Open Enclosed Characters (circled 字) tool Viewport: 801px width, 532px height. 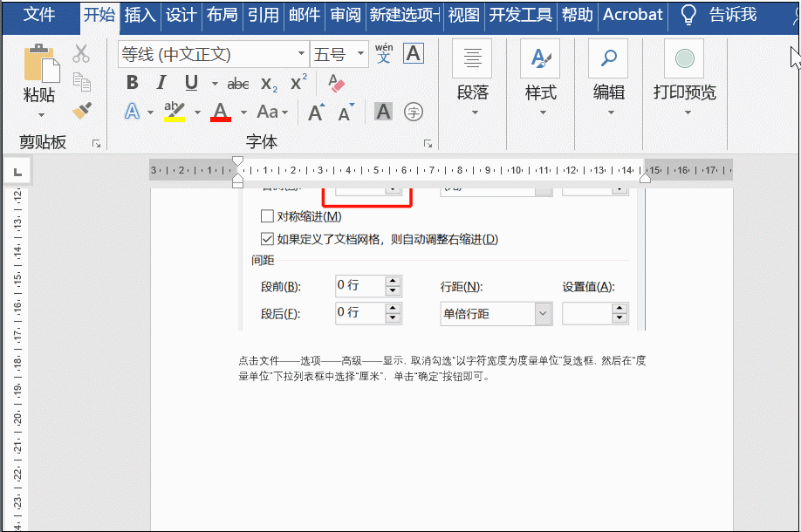414,112
